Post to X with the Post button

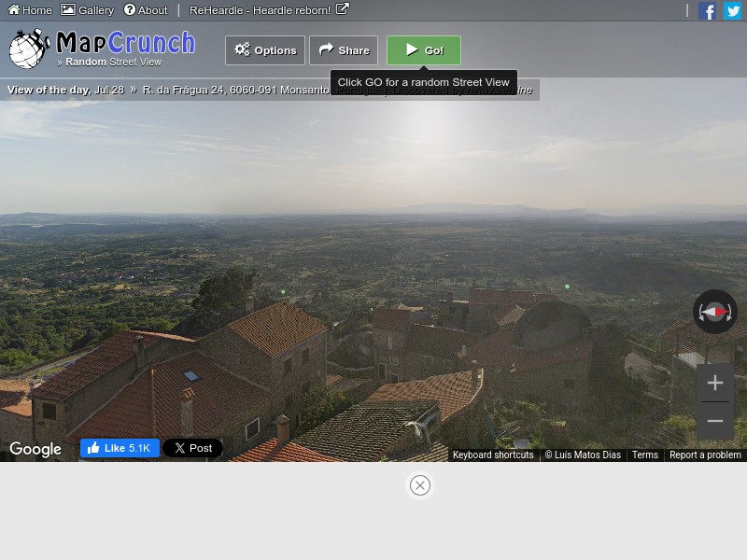click(x=192, y=448)
